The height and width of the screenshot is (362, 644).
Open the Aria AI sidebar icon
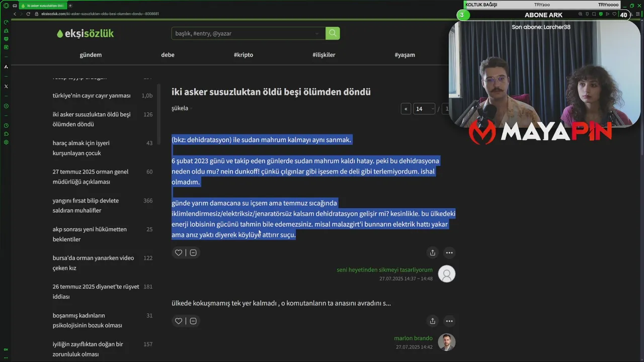(6, 66)
